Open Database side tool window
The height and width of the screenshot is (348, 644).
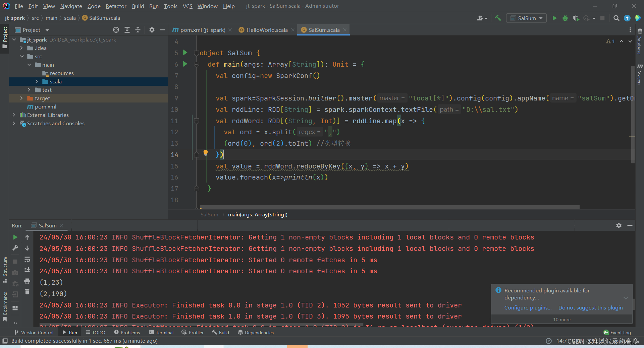click(x=639, y=42)
